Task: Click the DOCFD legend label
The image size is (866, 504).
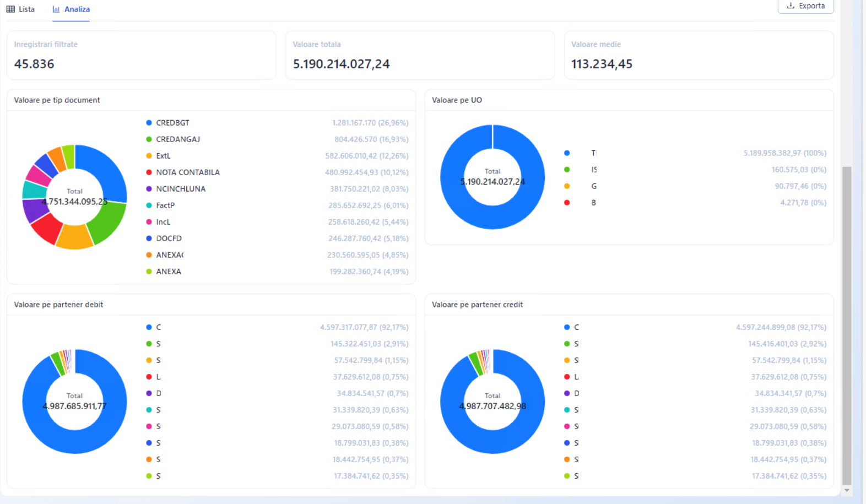Action: pyautogui.click(x=169, y=239)
